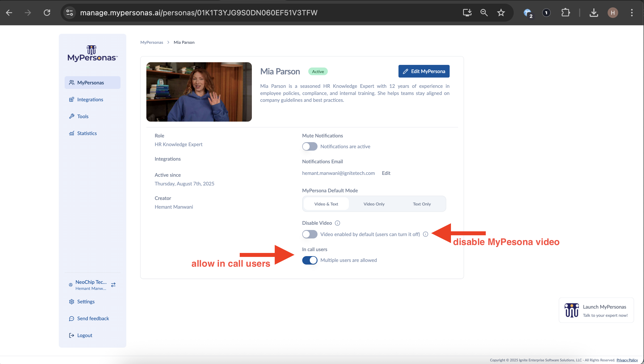Screen dimensions: 644x364
Task: Toggle the In call users switch
Action: point(310,260)
